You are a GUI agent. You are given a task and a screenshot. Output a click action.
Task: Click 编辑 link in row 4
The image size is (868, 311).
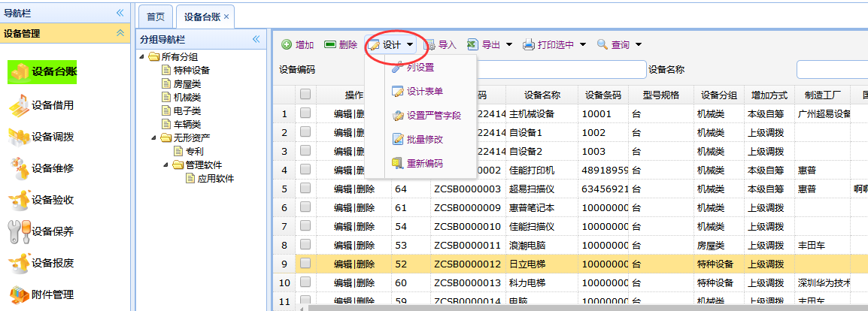coord(343,170)
